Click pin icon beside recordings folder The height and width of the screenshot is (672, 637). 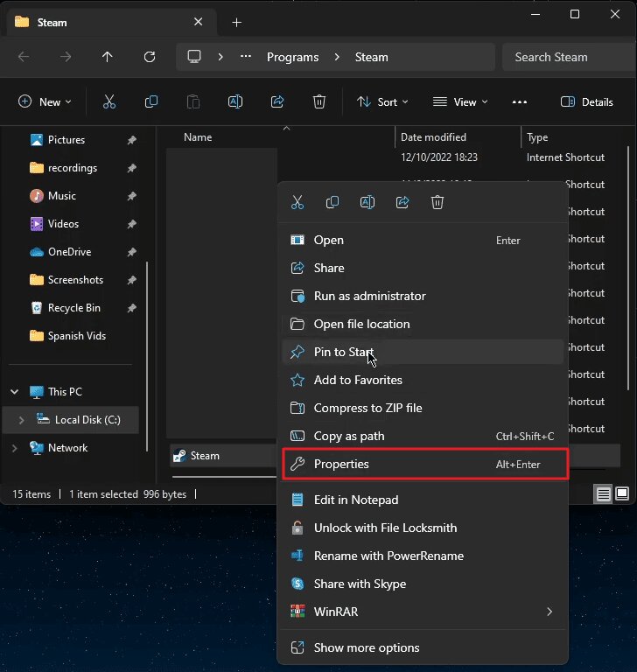pyautogui.click(x=131, y=168)
